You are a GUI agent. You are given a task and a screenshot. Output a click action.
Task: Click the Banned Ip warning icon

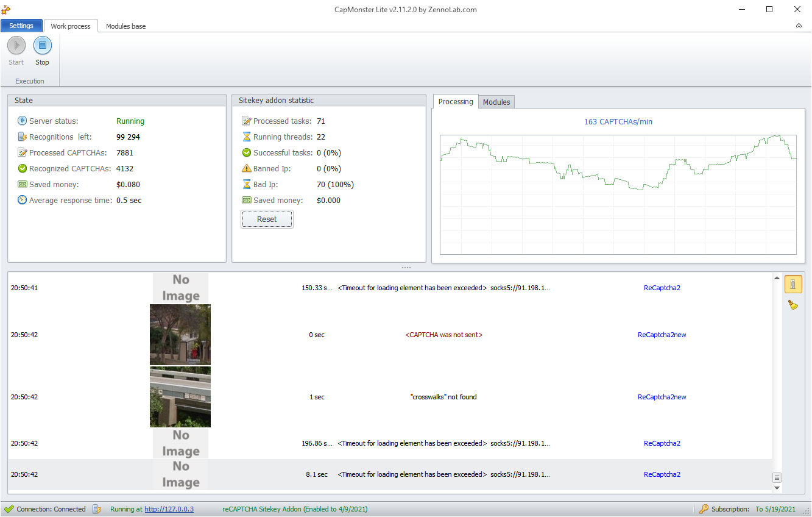coord(247,169)
